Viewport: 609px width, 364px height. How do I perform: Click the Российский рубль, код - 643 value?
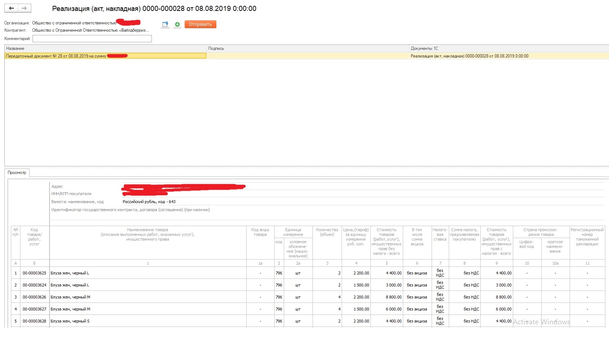149,202
